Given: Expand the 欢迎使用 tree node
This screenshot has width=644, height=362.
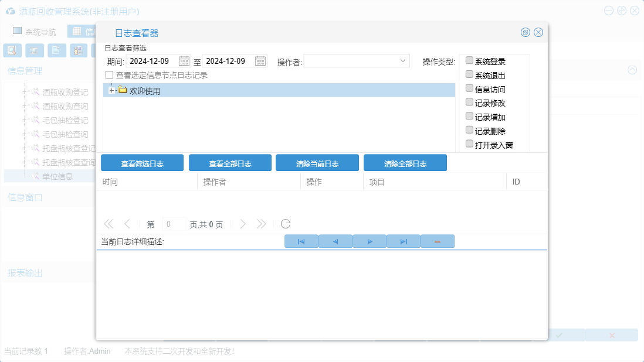Looking at the screenshot, I should (x=112, y=90).
